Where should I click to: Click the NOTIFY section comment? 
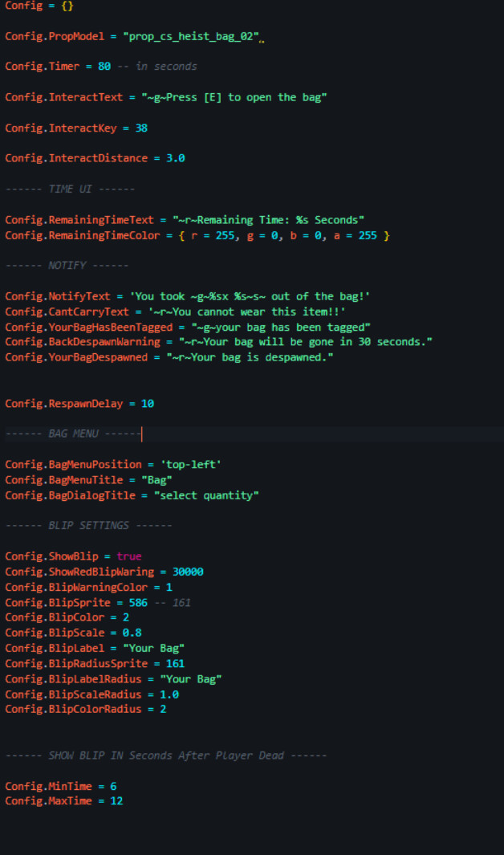click(x=67, y=265)
